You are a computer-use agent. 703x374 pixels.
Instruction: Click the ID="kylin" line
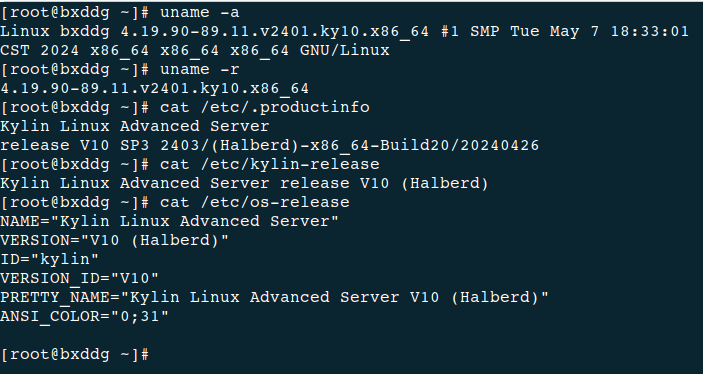tap(49, 259)
